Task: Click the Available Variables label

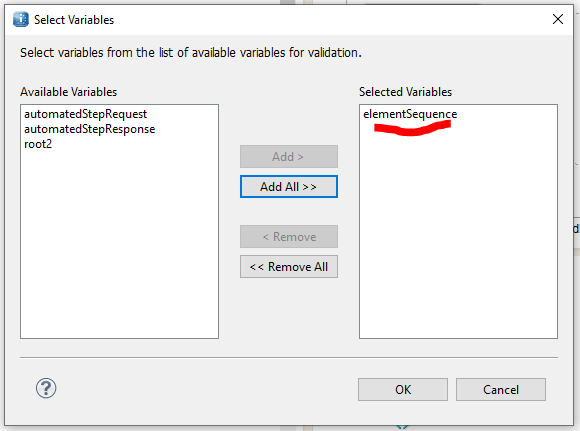Action: click(x=68, y=92)
